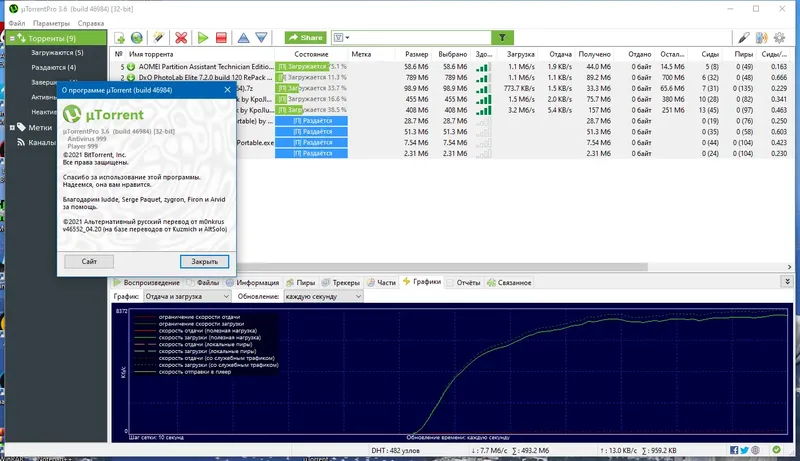
Task: Click the green Share button
Action: pos(305,38)
